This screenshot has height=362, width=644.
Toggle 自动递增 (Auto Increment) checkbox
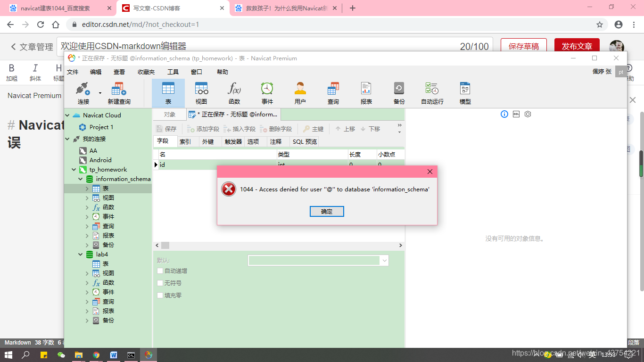(x=160, y=271)
